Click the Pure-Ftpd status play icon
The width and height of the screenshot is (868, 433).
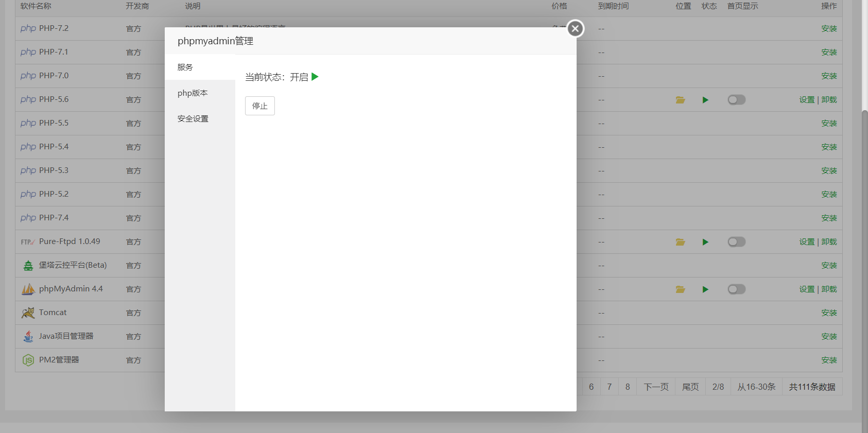(705, 242)
